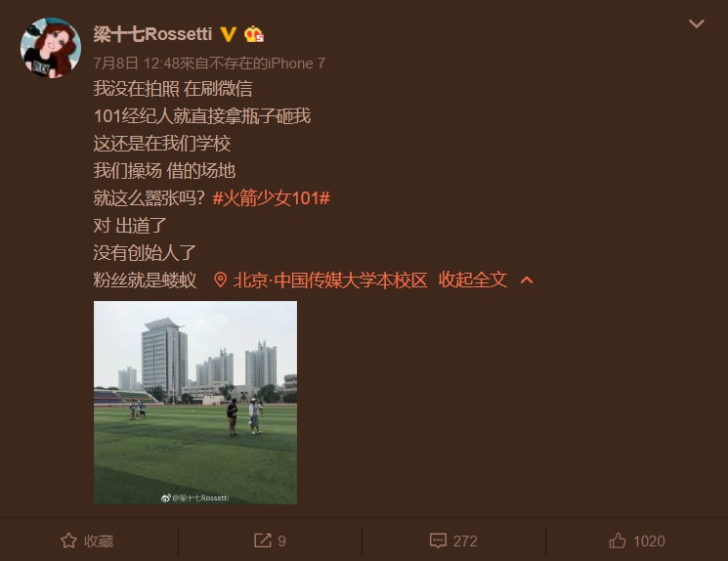Collapse post with 收起全文
728x561 pixels.
click(x=473, y=280)
